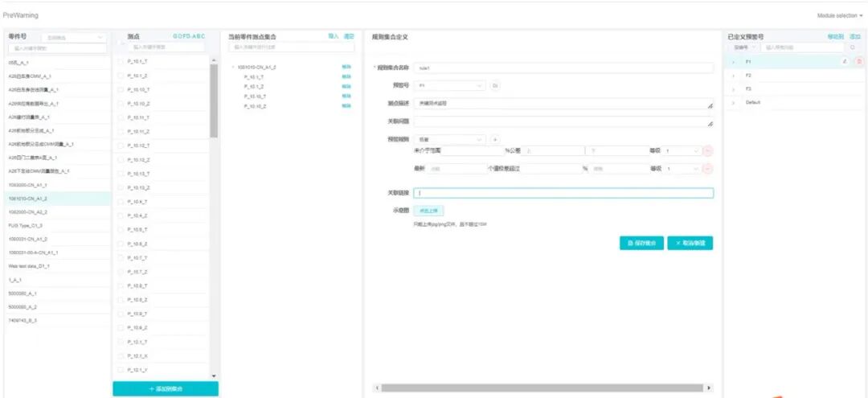Select part 5000080_A_2
The image size is (868, 398).
[57, 306]
